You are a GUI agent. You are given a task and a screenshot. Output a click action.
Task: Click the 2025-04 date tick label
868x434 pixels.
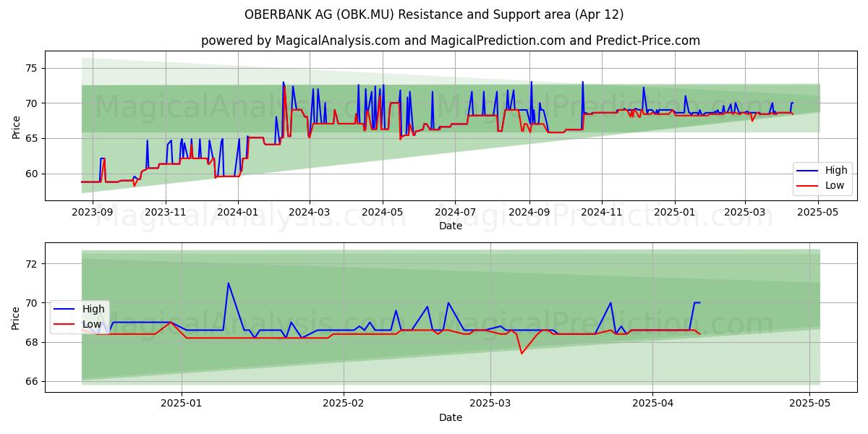(x=652, y=404)
